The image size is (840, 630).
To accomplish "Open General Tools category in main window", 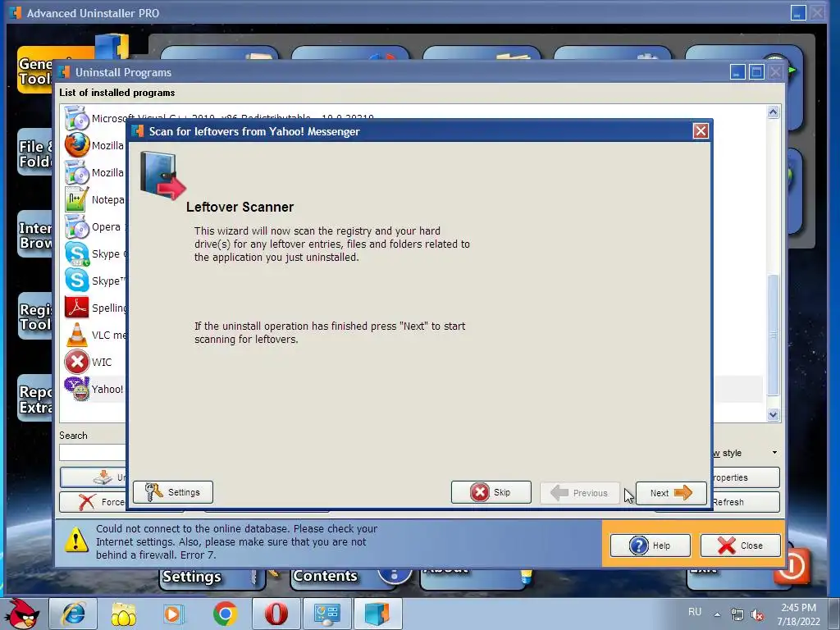I will 35,71.
